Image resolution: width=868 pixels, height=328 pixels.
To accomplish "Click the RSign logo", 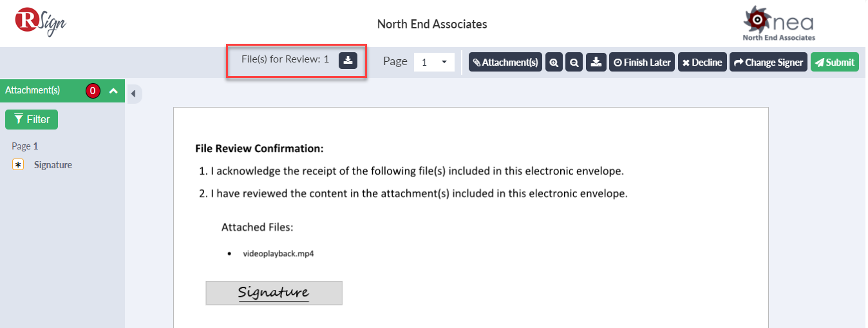I will click(x=41, y=22).
